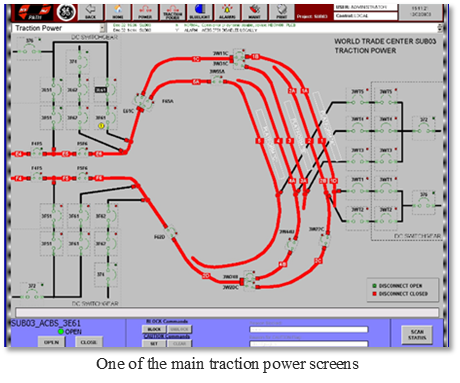Click the green OPEN status indicator light
The image size is (460, 383).
tap(61, 332)
